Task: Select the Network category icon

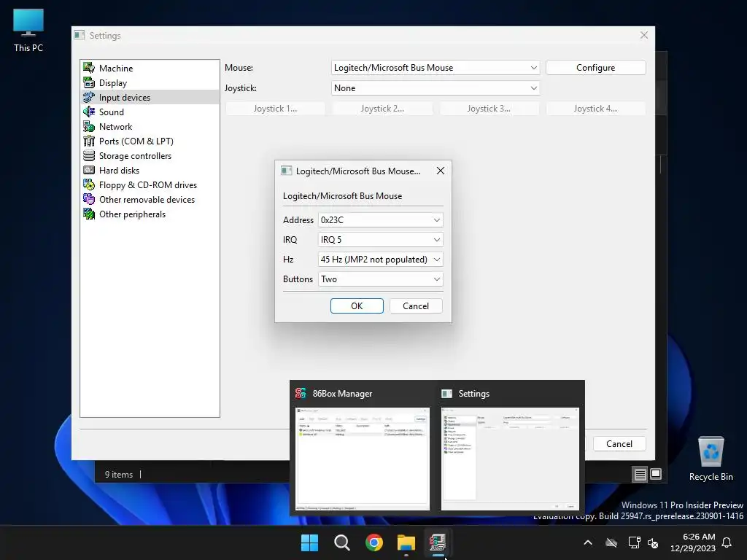Action: click(89, 127)
